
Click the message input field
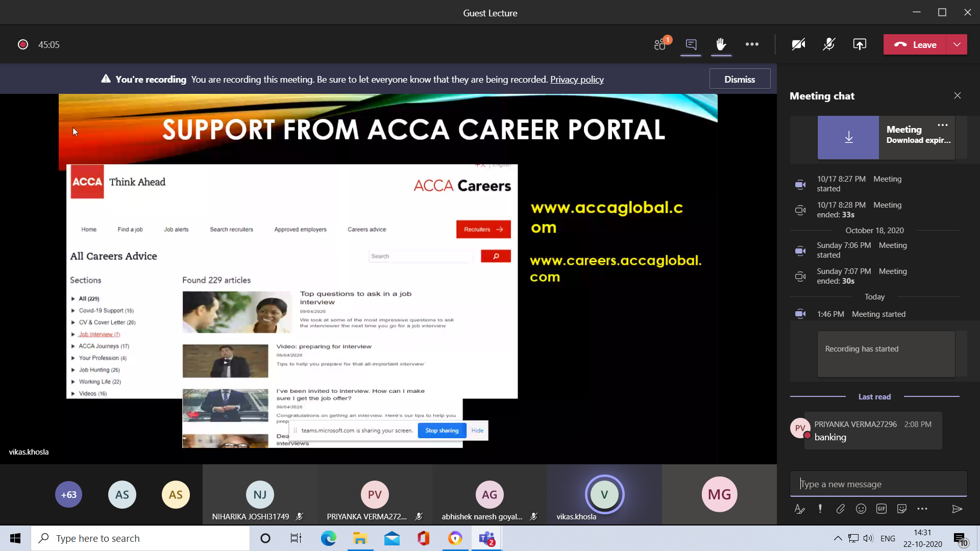pyautogui.click(x=878, y=484)
